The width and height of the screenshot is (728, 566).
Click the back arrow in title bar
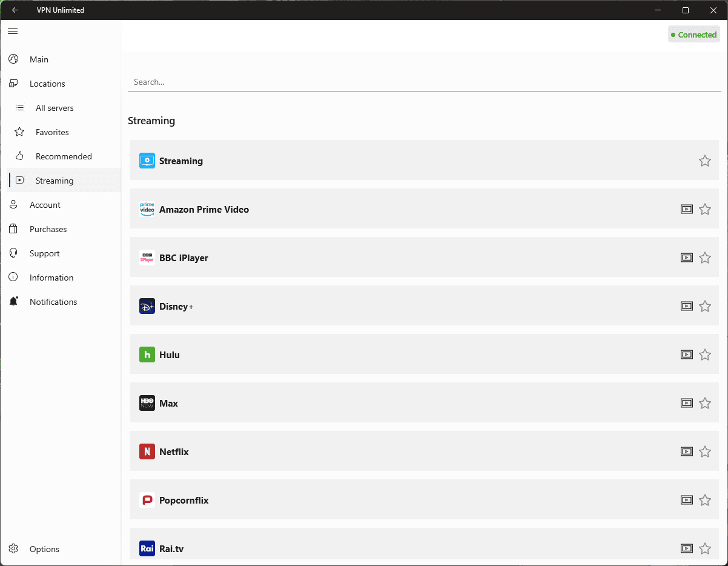point(15,10)
